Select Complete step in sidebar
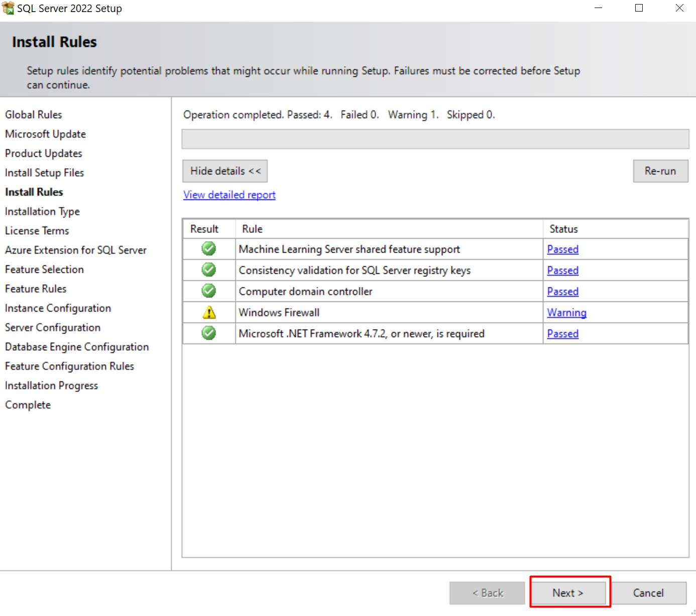This screenshot has height=616, width=696. pos(28,405)
